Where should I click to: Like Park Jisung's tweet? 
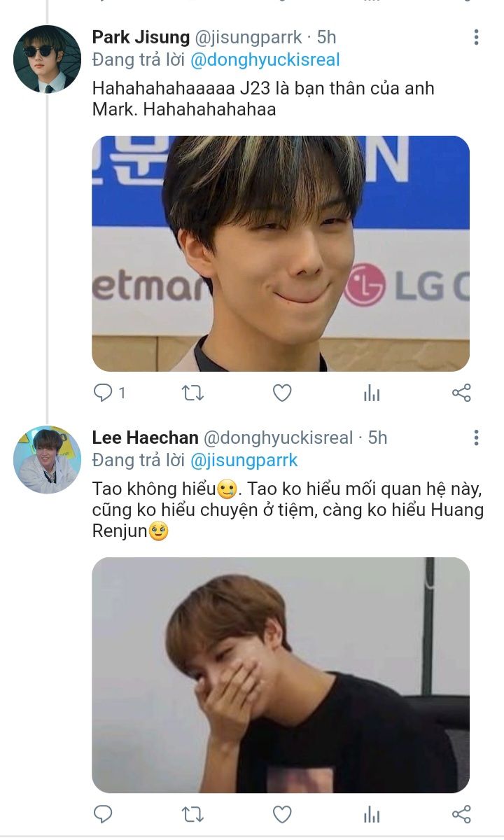click(x=282, y=393)
